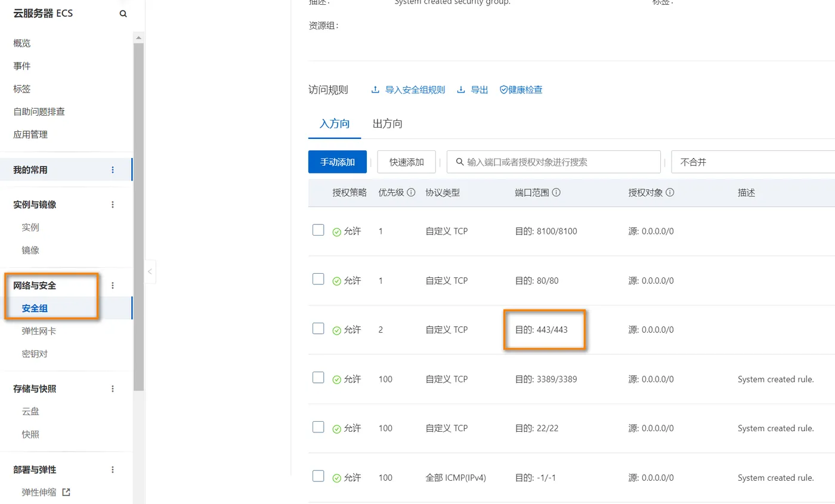Click the 导入安全组规则 link
Viewport: 835px width, 504px height.
tap(409, 90)
